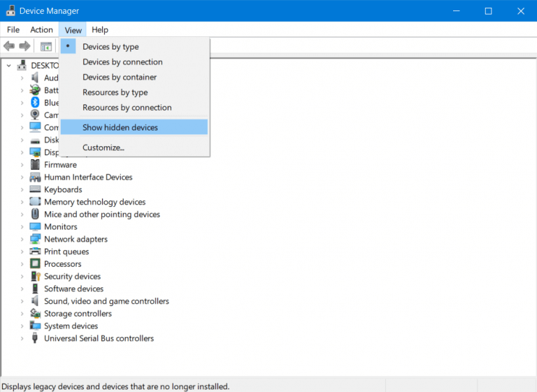The image size is (537, 392).
Task: Expand the Keyboards category
Action: pyautogui.click(x=22, y=189)
